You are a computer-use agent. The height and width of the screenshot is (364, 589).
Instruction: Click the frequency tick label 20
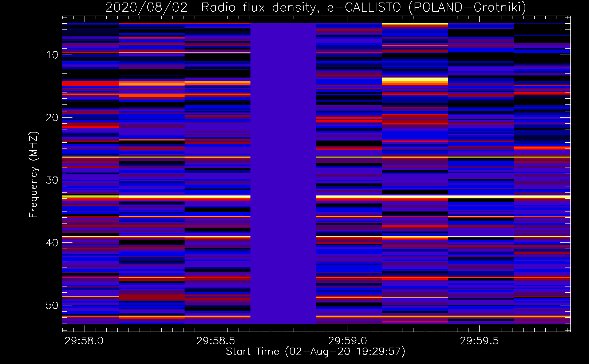pyautogui.click(x=52, y=118)
